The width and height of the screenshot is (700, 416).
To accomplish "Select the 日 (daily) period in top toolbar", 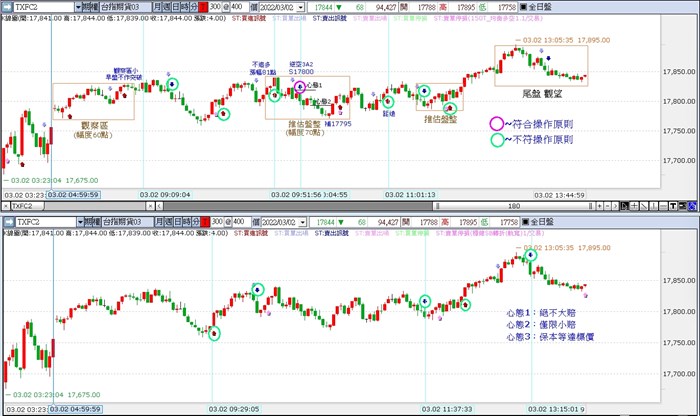I will [x=176, y=7].
